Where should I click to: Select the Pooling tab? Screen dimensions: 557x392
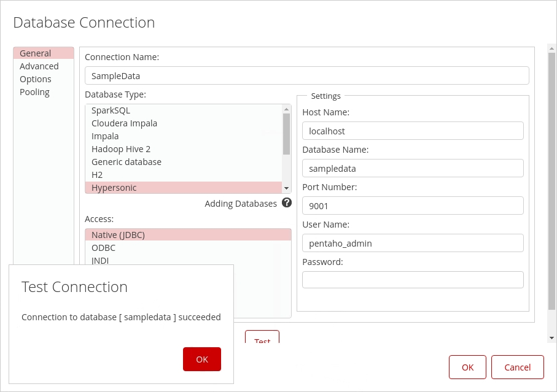click(x=34, y=92)
